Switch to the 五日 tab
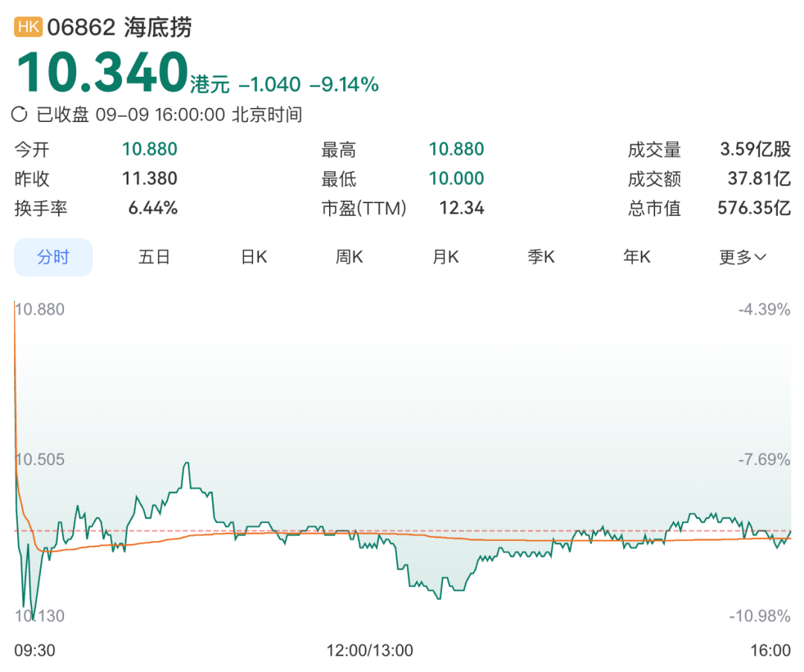The width and height of the screenshot is (804, 672). pos(154,257)
